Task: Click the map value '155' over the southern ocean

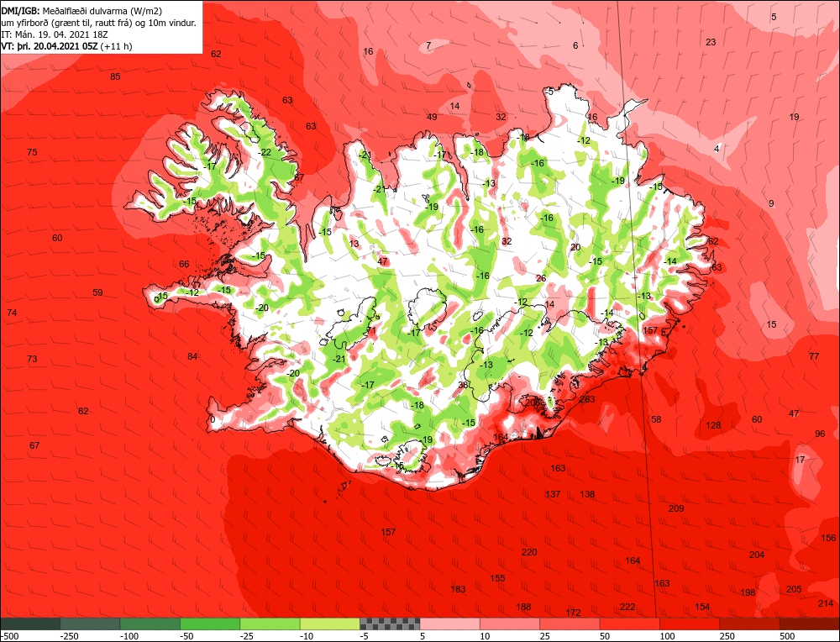Action: [x=497, y=577]
